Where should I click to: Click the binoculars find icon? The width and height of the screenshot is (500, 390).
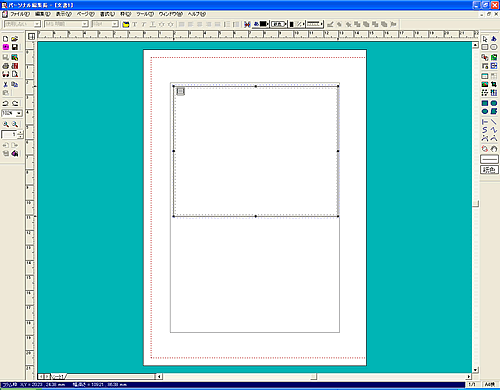pos(5,74)
